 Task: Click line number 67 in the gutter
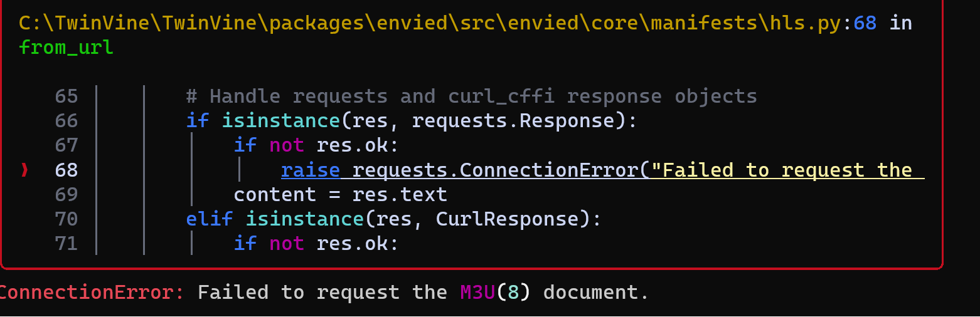coord(67,145)
